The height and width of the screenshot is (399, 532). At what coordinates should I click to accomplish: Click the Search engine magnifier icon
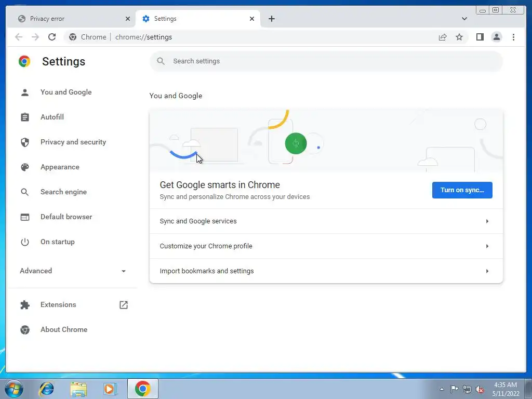point(25,192)
